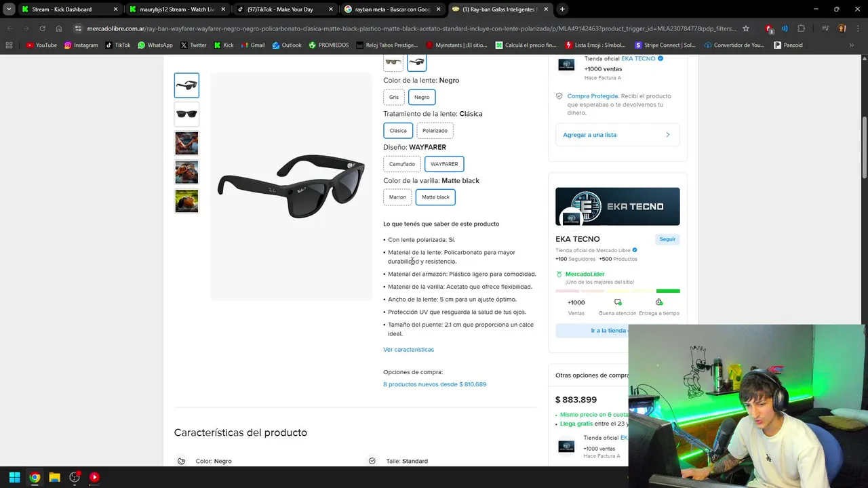Select the WAYFARER design option
This screenshot has width=868, height=488.
pos(444,164)
